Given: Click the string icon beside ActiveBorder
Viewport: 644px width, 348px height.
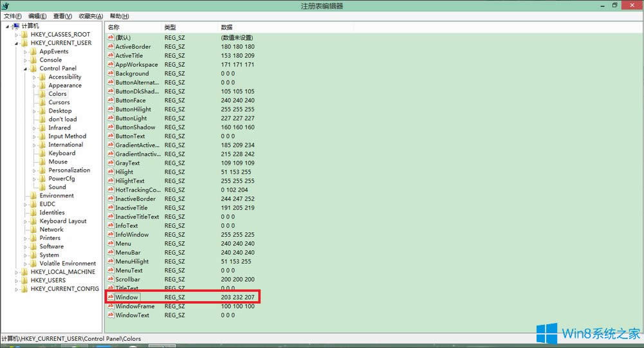Looking at the screenshot, I should [x=111, y=46].
